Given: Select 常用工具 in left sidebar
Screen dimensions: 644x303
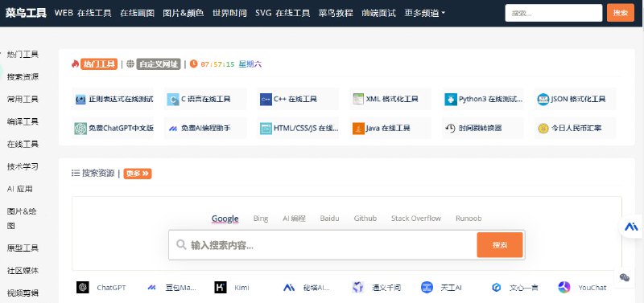Looking at the screenshot, I should tap(23, 99).
